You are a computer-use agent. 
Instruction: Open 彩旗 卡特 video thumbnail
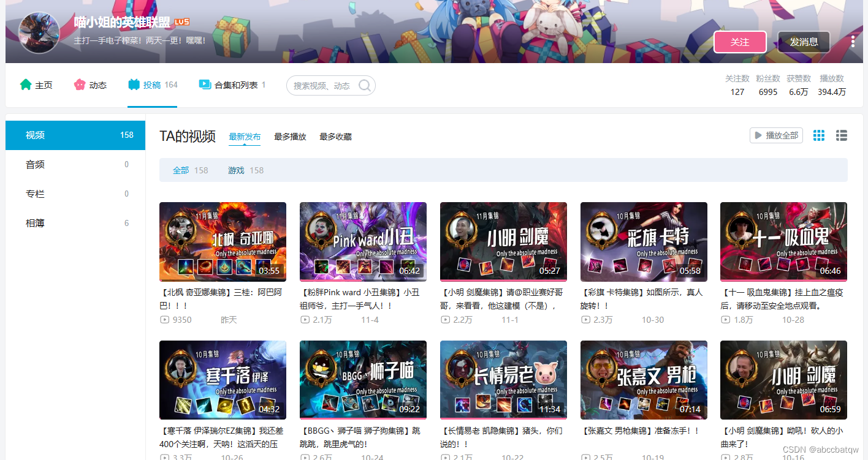[x=644, y=241]
